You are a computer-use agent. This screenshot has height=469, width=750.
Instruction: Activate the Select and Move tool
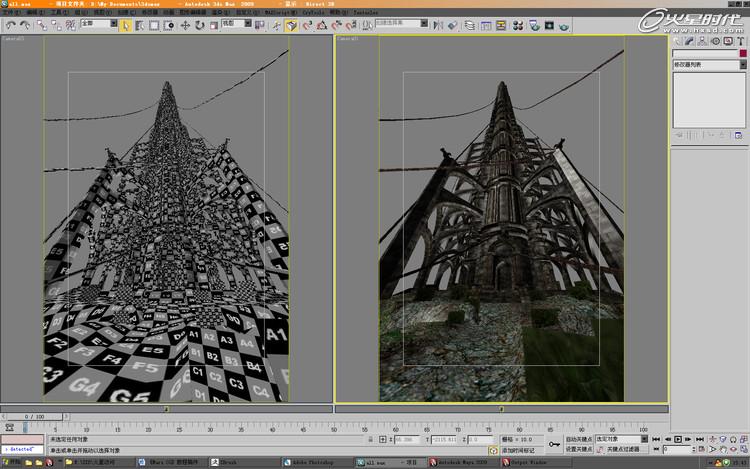(185, 24)
